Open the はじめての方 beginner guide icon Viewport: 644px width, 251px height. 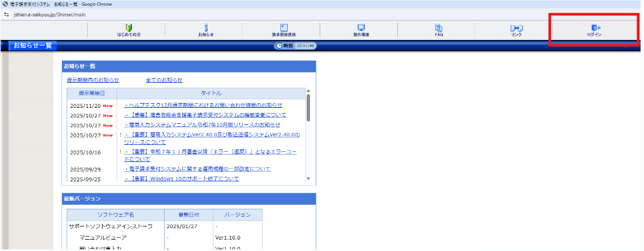129,28
